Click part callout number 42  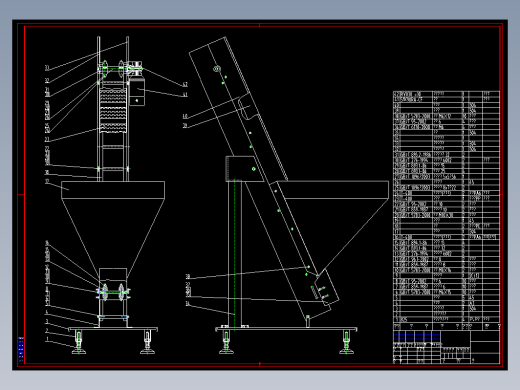(x=185, y=85)
